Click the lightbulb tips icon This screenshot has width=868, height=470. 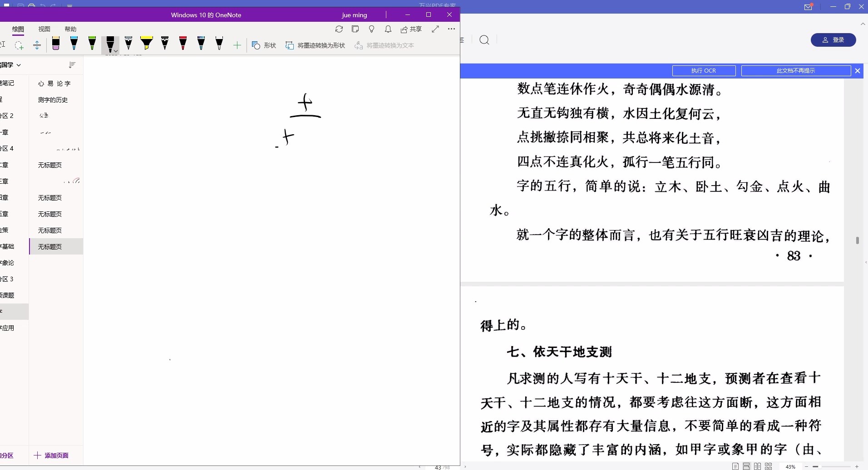coord(372,29)
